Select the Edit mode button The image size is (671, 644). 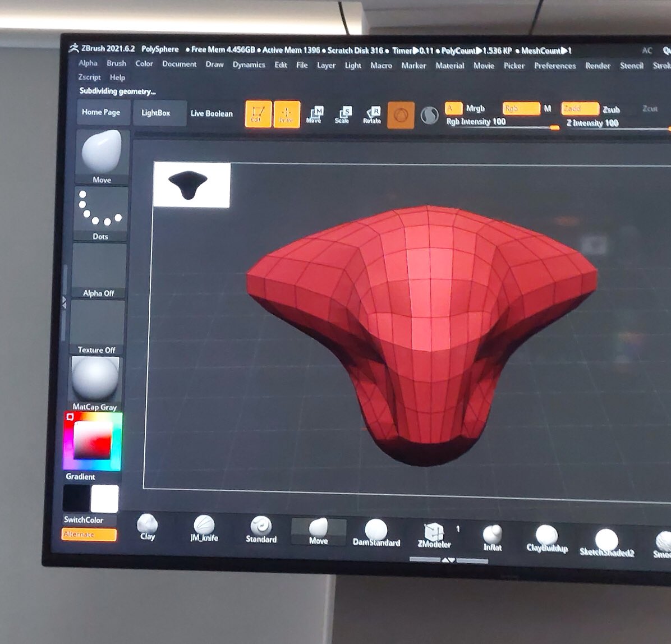point(258,114)
